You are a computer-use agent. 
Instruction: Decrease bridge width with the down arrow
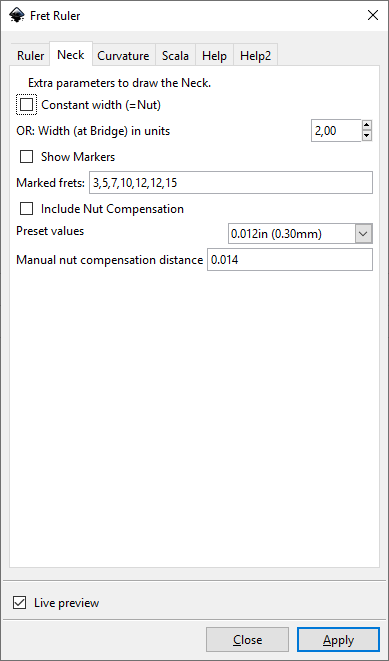367,136
